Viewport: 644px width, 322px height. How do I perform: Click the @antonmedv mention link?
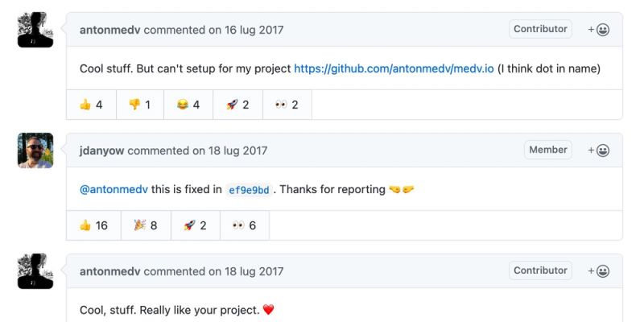[114, 190]
